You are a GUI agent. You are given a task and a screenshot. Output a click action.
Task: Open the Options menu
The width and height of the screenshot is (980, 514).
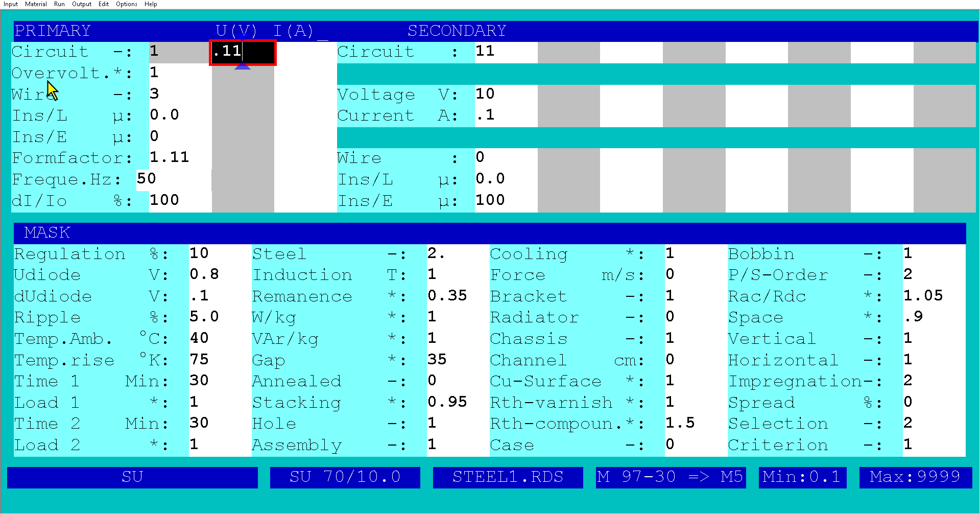click(126, 4)
